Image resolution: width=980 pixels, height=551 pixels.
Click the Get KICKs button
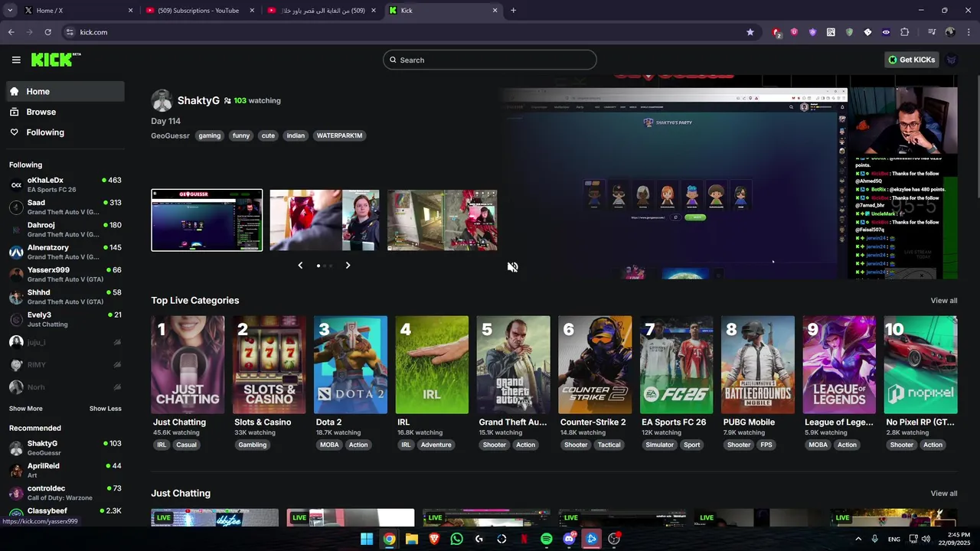[911, 60]
